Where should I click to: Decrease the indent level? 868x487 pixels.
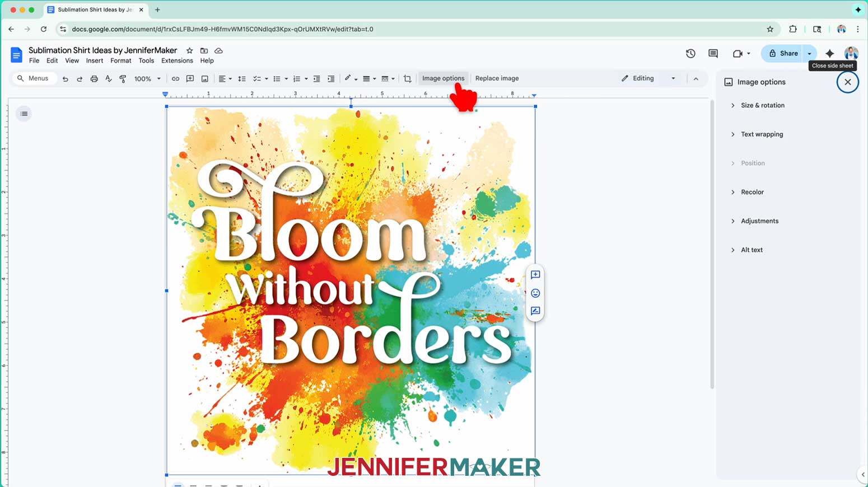pos(316,79)
